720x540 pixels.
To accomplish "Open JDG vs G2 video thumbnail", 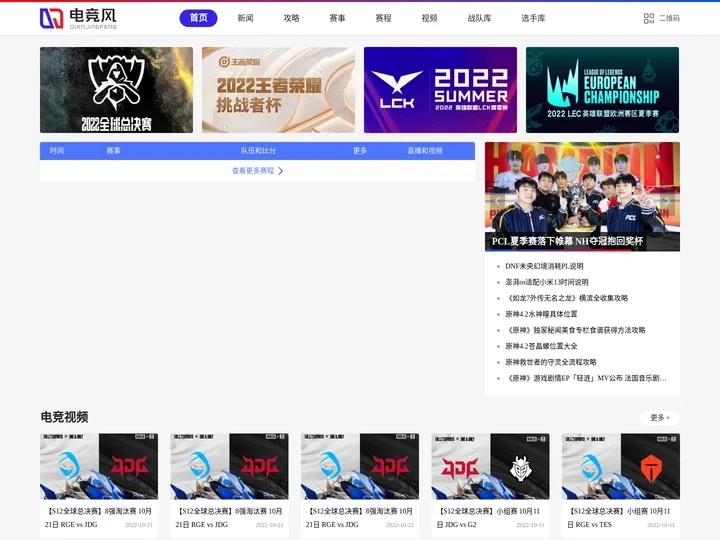I will [x=490, y=467].
